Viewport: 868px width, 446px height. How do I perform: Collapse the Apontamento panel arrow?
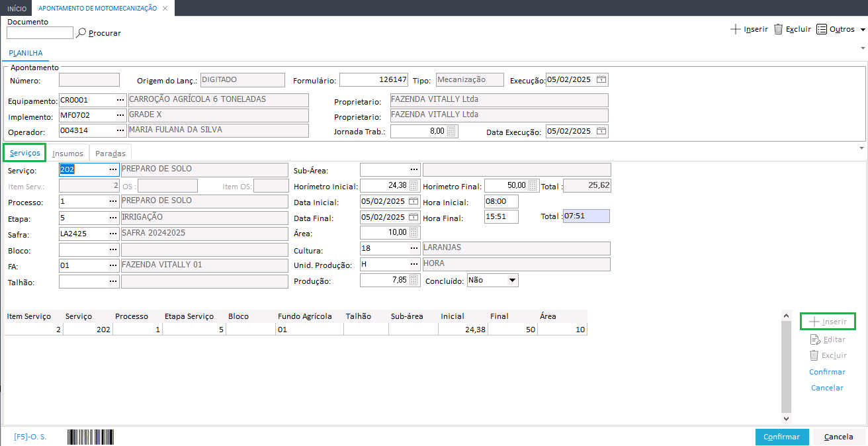pyautogui.click(x=862, y=48)
